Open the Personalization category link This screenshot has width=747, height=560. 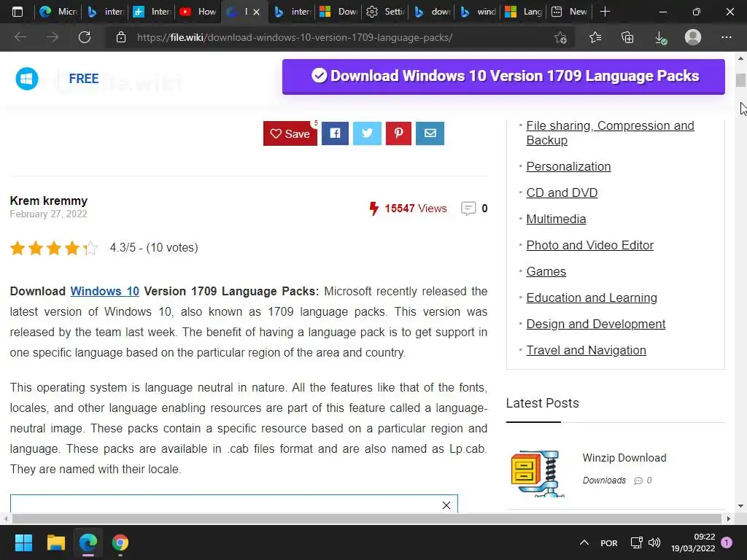(568, 166)
